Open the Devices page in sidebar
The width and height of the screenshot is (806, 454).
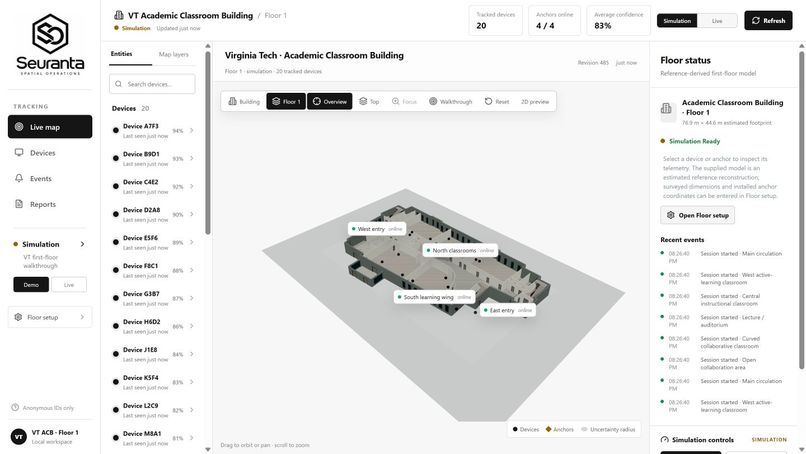click(50, 153)
